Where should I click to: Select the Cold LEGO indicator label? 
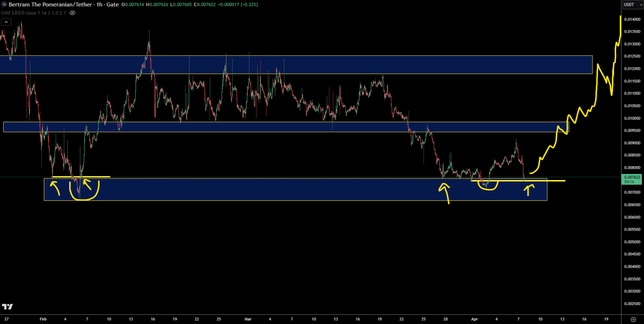12,12
